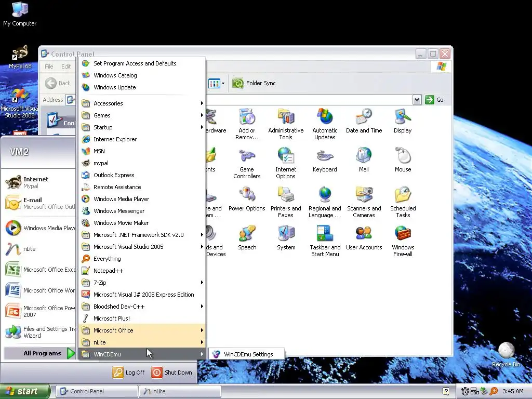Open Administrative Tools icon

(286, 124)
